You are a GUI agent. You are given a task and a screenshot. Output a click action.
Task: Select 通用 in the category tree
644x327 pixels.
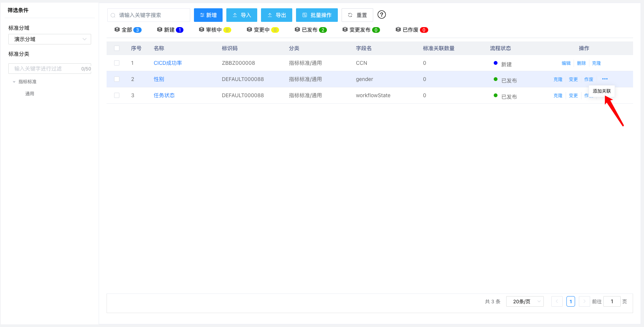coord(30,94)
